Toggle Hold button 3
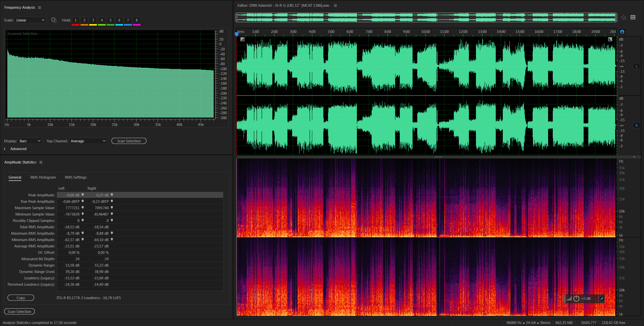The height and width of the screenshot is (326, 644). (x=93, y=20)
